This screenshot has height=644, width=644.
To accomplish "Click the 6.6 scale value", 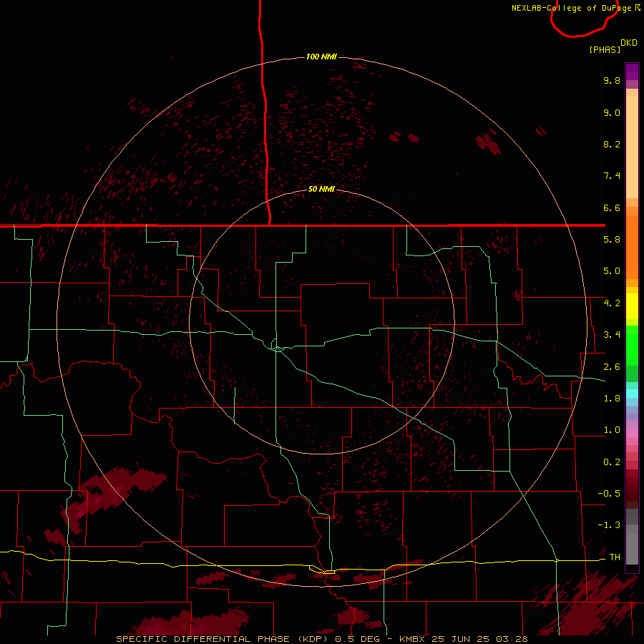I will pos(612,208).
